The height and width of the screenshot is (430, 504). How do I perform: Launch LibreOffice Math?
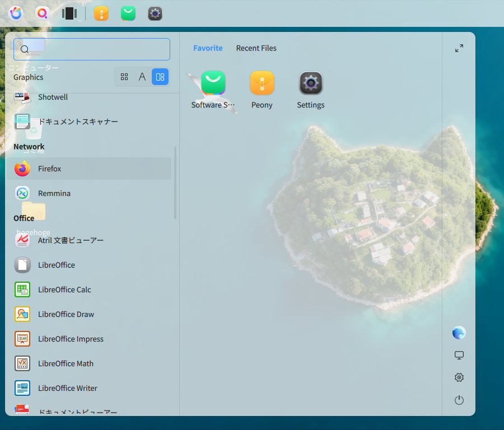click(88, 363)
